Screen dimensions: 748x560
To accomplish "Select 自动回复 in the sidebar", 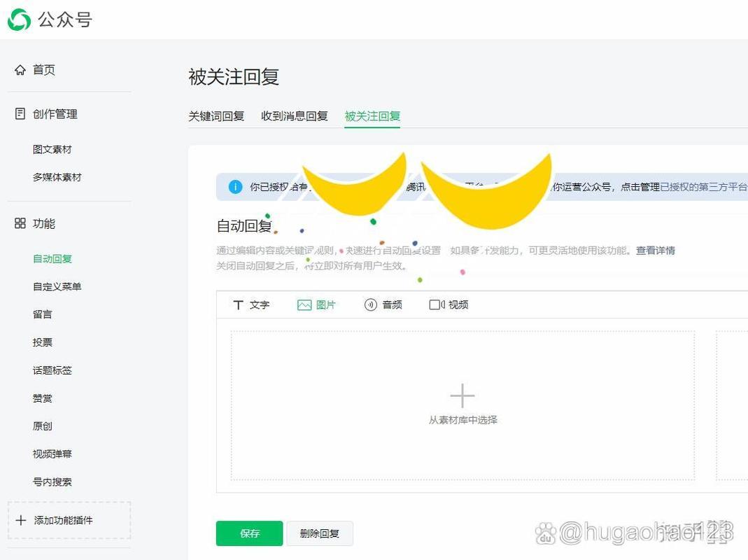I will 52,258.
